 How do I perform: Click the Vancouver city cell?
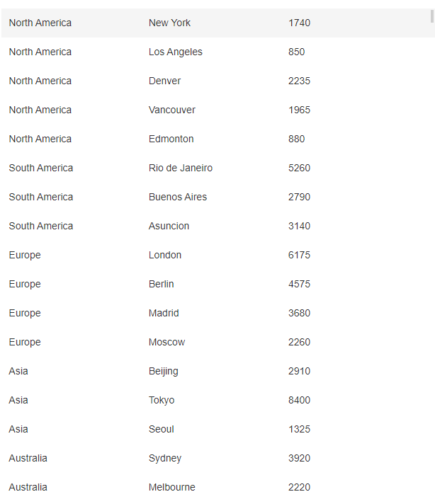coord(171,110)
